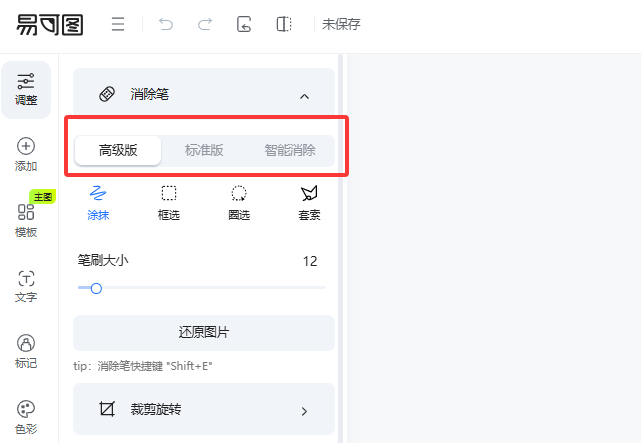Viewport: 641px width, 443px height.
Task: Open the 模板 templates sidebar panel
Action: [26, 220]
